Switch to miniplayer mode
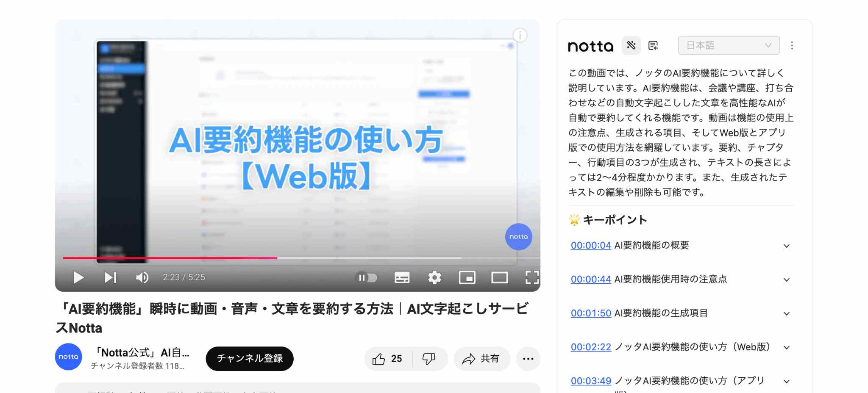The width and height of the screenshot is (868, 393). [467, 278]
